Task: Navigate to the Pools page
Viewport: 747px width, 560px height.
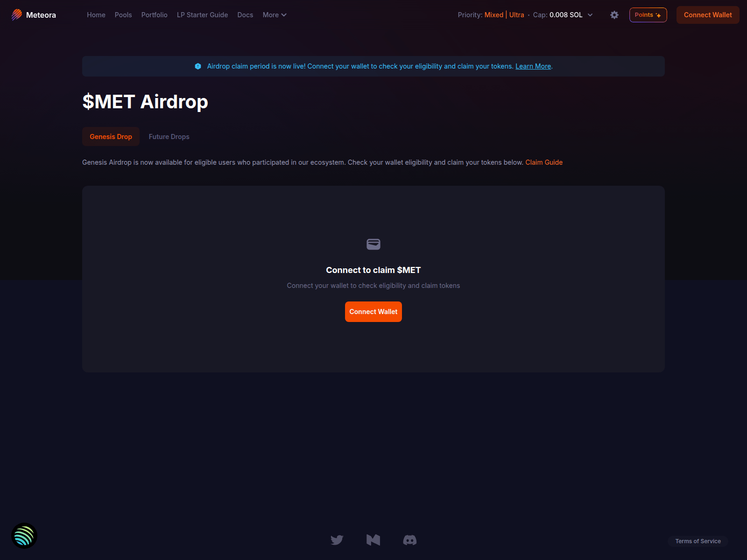Action: point(123,15)
